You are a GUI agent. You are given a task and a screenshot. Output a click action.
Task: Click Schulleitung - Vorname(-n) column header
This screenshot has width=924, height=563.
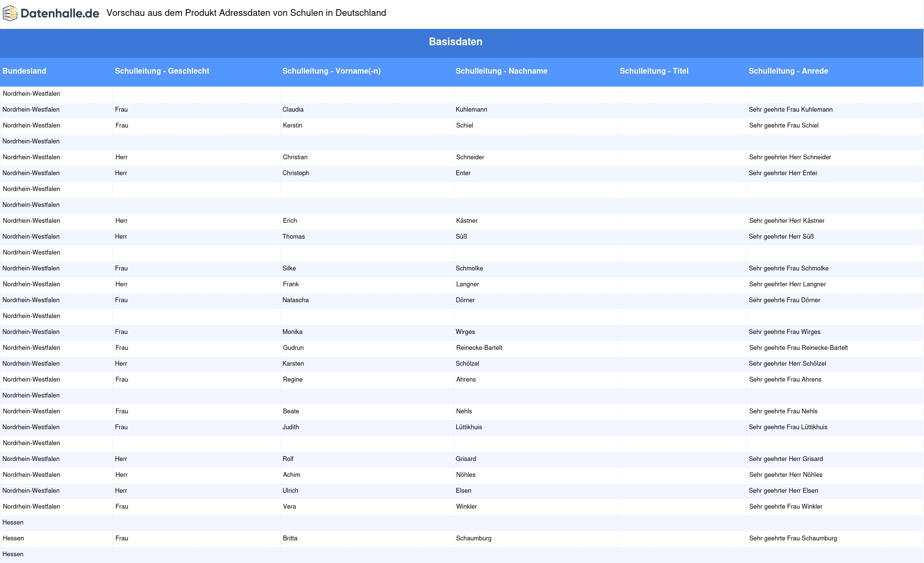pos(331,71)
